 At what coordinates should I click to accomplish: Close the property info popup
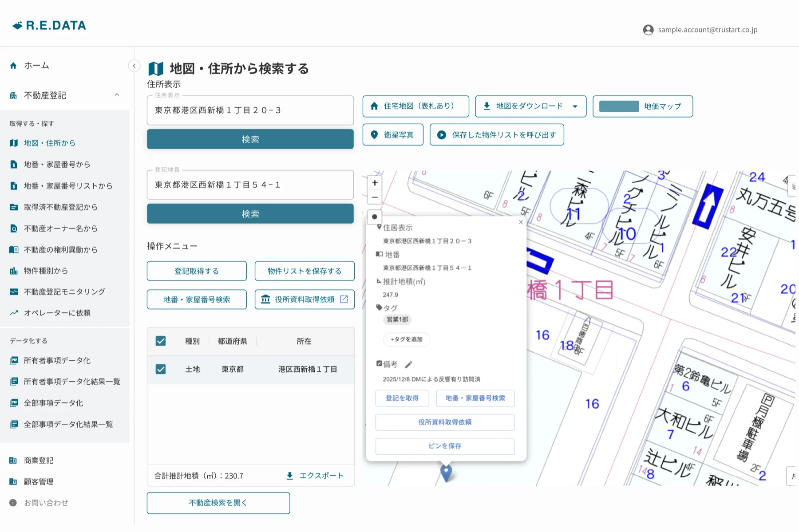(x=521, y=222)
